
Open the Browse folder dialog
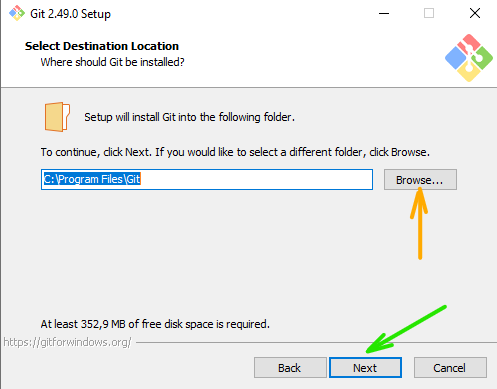click(420, 180)
